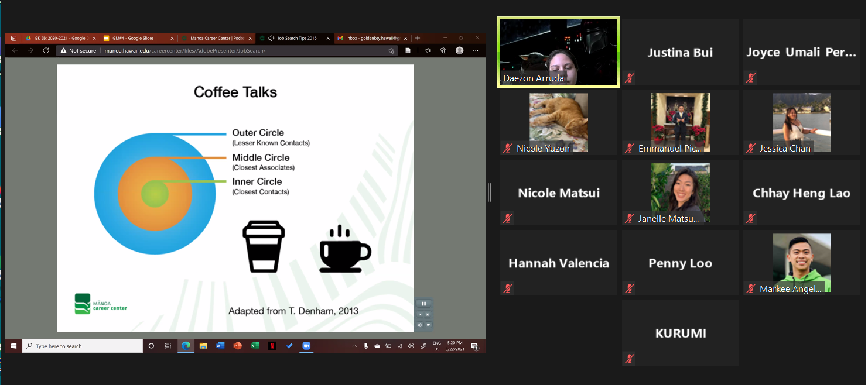The image size is (868, 385).
Task: Click Zoom icon in the taskbar
Action: coord(306,346)
